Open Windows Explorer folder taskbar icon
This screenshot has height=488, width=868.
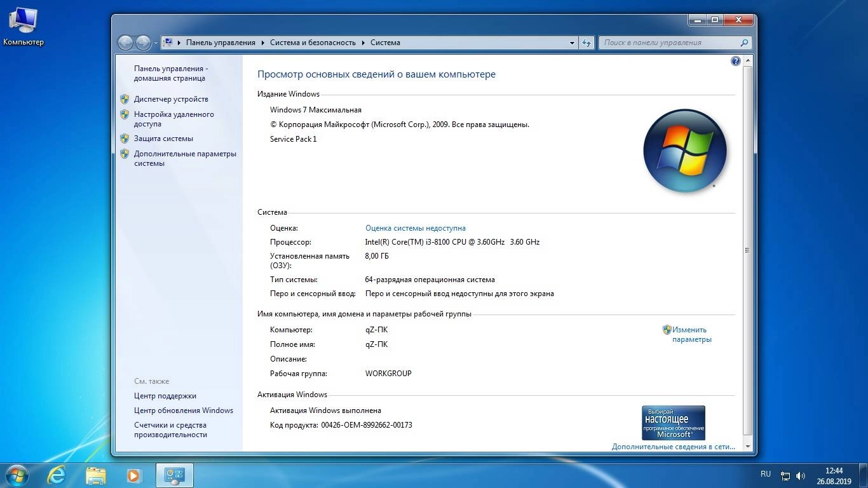point(96,475)
